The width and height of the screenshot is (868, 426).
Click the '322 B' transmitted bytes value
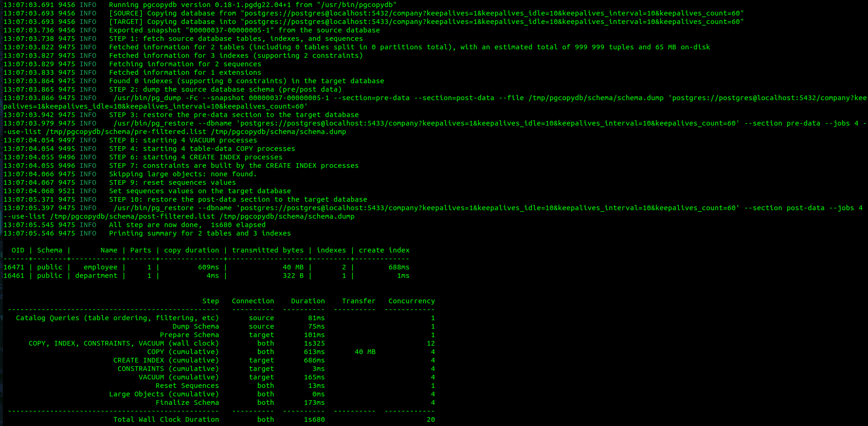[x=293, y=276]
